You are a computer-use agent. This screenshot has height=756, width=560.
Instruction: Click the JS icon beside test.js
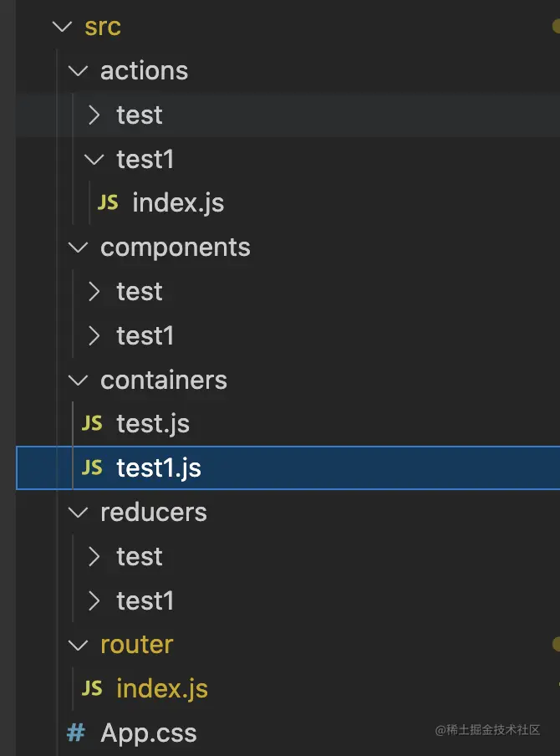[x=92, y=424]
